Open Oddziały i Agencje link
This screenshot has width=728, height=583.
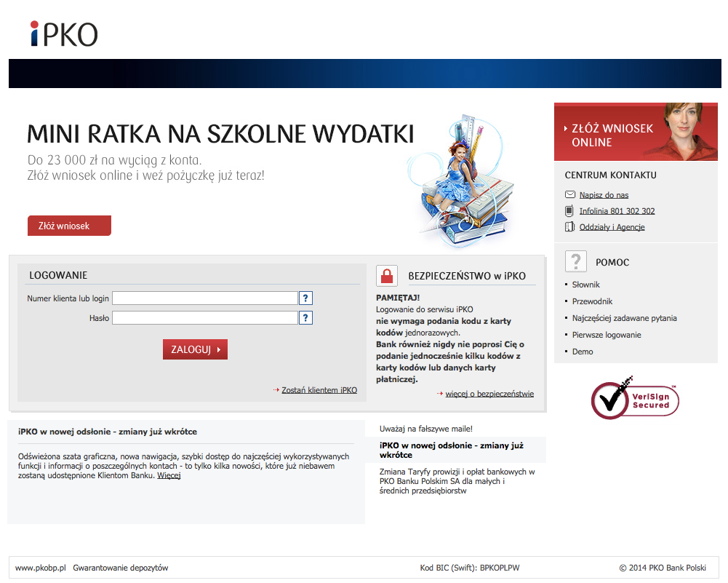coord(612,227)
